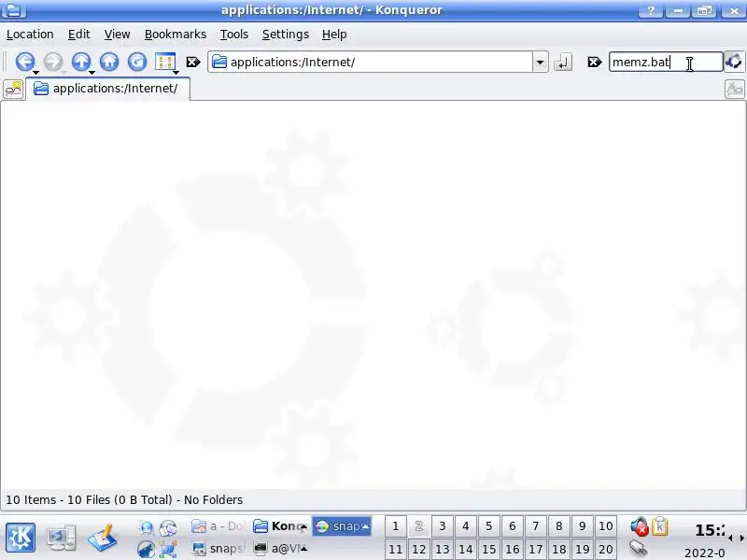Open the network connections quick-launcher icon
The image size is (747, 560).
[x=168, y=549]
